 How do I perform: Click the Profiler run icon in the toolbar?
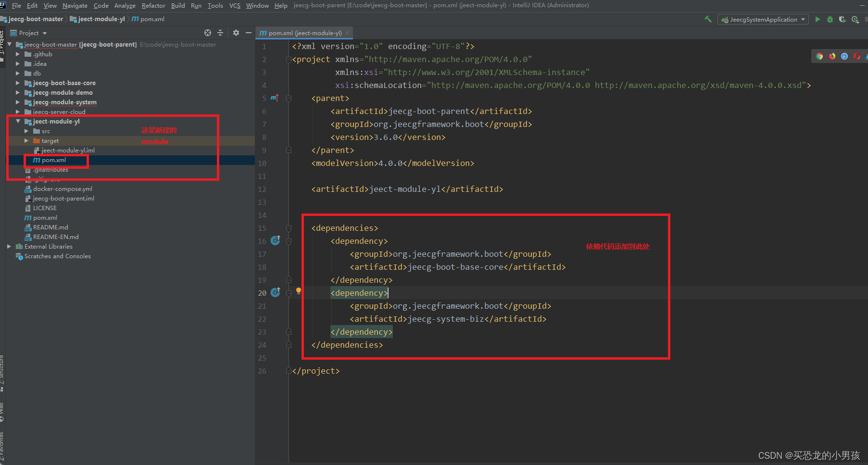pos(855,19)
